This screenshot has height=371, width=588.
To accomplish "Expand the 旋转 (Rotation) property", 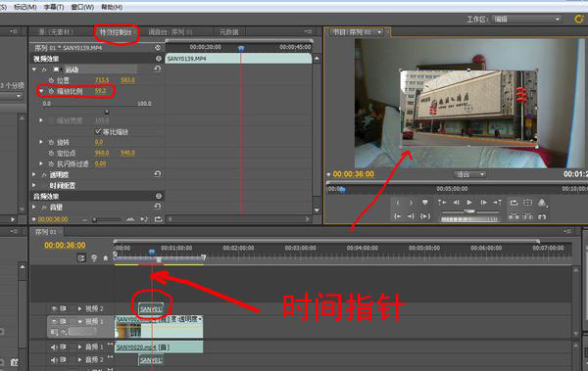I will (x=41, y=142).
